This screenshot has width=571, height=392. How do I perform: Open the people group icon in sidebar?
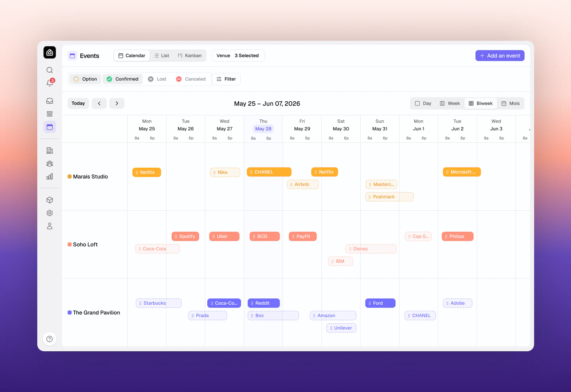50,163
